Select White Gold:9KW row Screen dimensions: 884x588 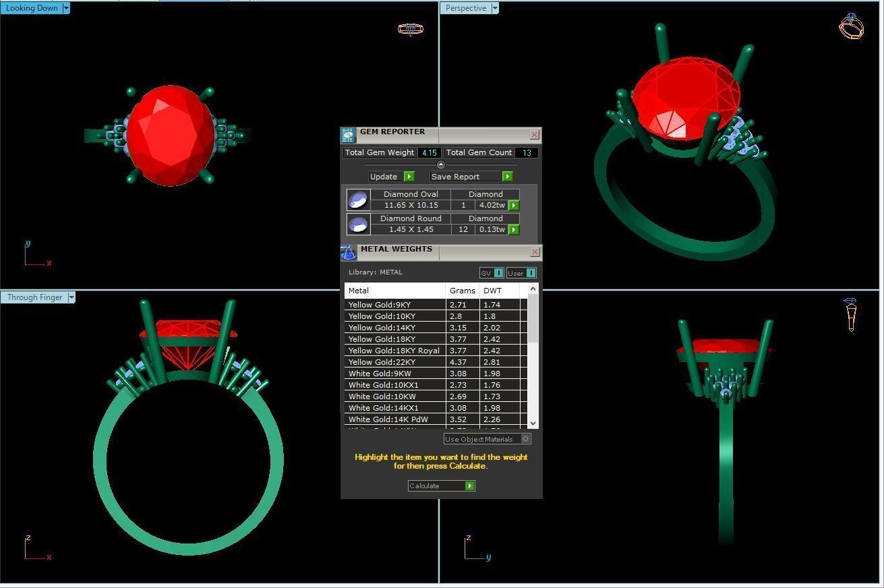tap(436, 374)
